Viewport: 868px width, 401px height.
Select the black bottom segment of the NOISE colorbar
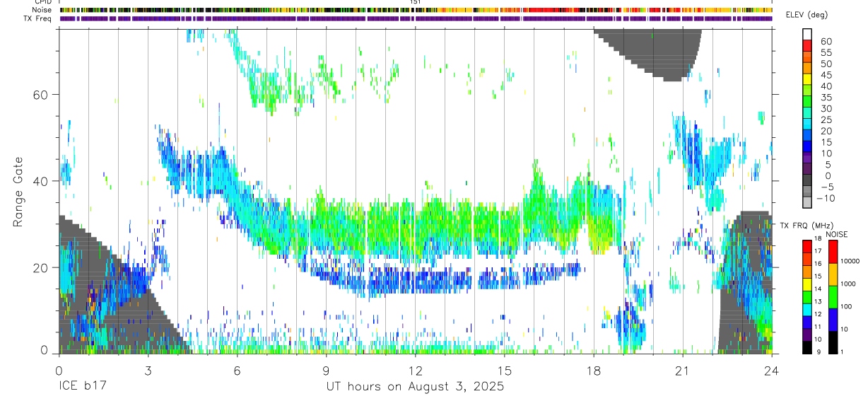coord(833,342)
